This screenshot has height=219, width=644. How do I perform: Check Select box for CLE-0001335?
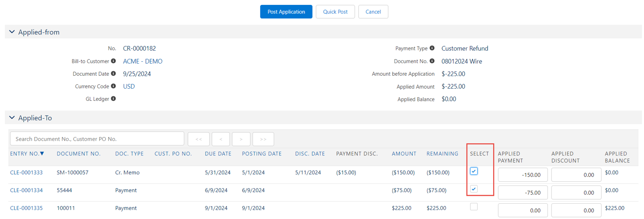coord(474,206)
